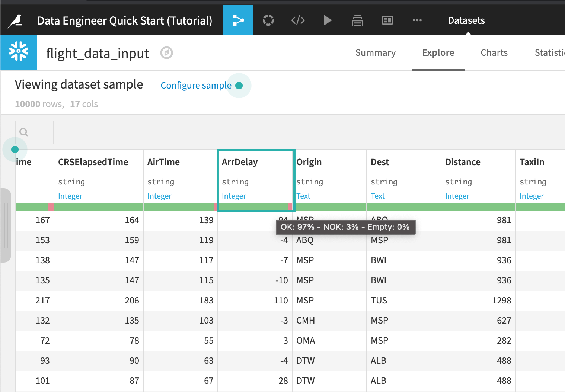Screen dimensions: 565x392
Task: Click Integer meaning under TaxiIn
Action: [532, 196]
